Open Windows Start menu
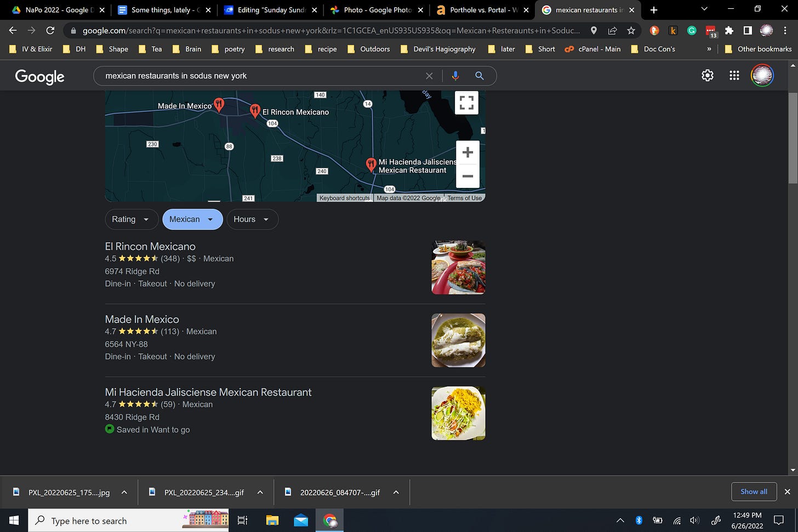798x532 pixels. [14, 520]
